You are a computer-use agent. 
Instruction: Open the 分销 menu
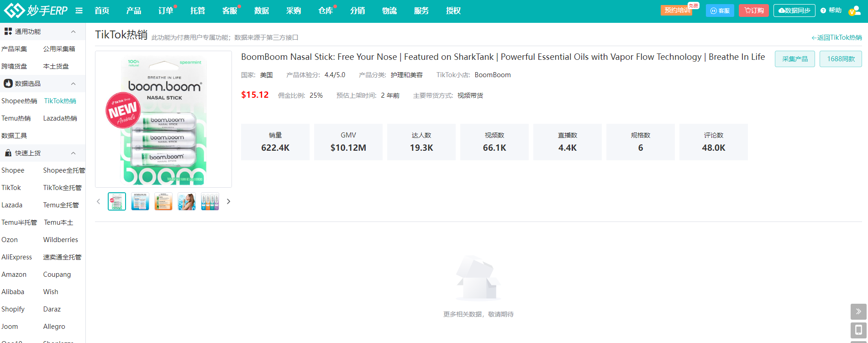358,11
